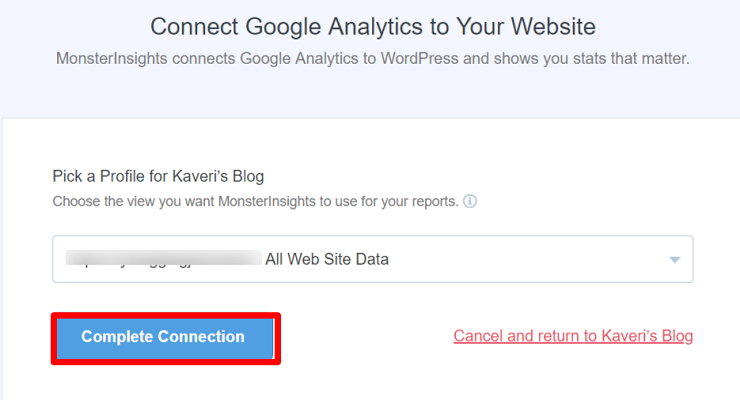Click the word WordPress in the subtitle
Image resolution: width=740 pixels, height=400 pixels.
click(420, 58)
